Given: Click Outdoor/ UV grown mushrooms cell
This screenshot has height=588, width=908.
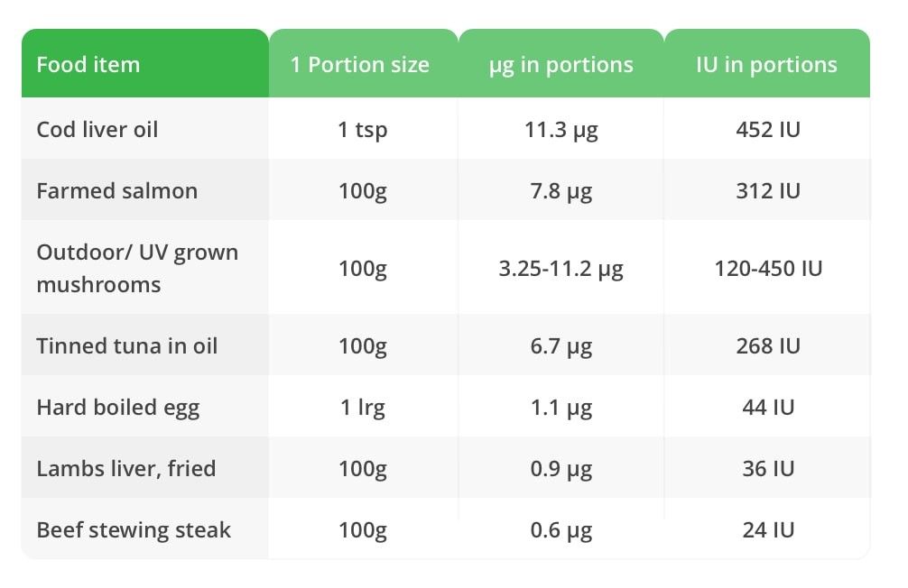Looking at the screenshot, I should pos(137,268).
